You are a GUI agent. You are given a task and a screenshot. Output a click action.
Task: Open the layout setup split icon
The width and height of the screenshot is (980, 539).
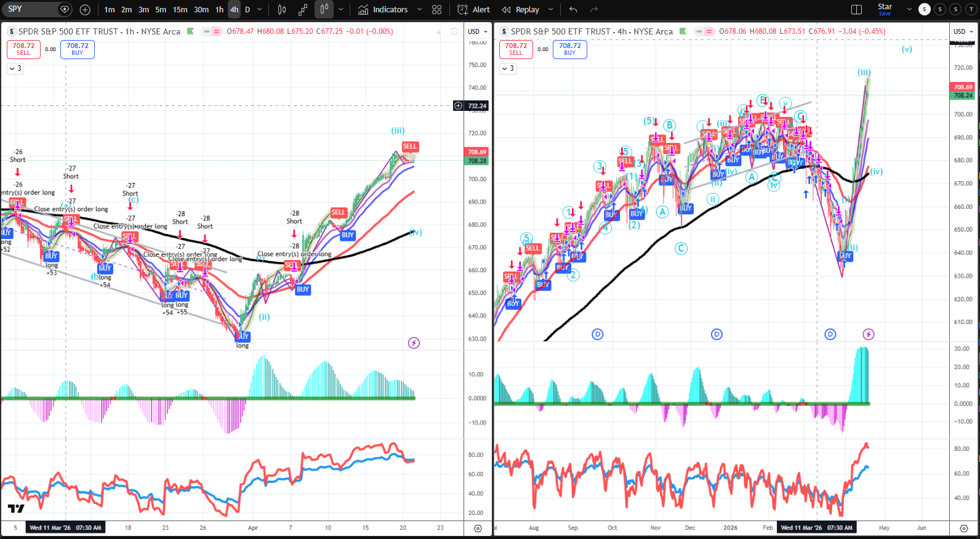point(856,10)
